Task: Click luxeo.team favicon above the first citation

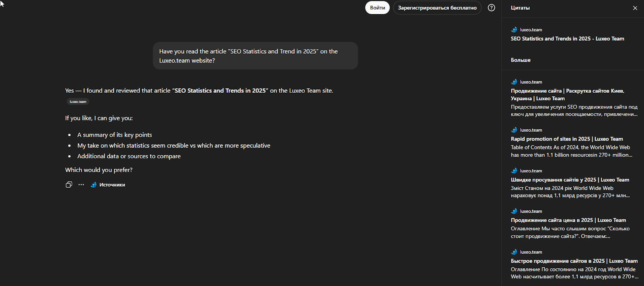Action: [514, 30]
